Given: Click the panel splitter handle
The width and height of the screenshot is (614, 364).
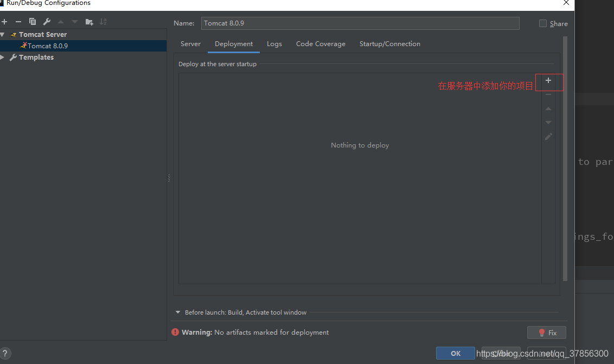Looking at the screenshot, I should click(169, 178).
